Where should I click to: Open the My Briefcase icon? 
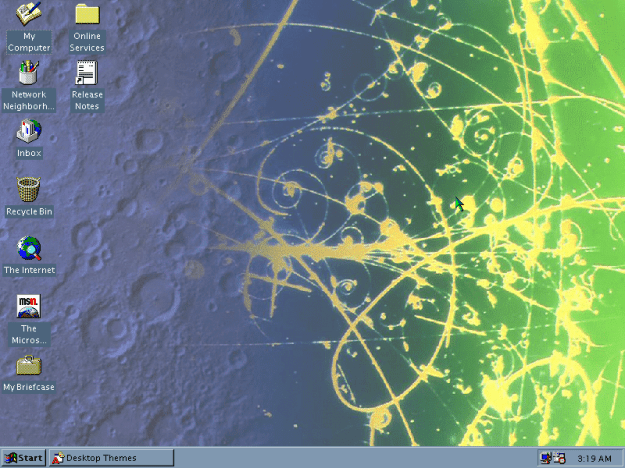click(28, 365)
